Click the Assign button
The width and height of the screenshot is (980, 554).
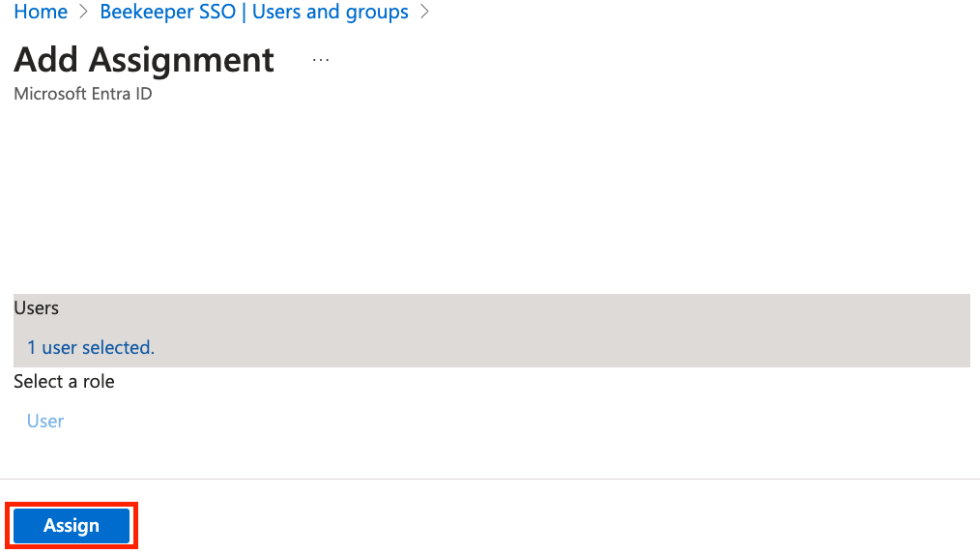(72, 525)
